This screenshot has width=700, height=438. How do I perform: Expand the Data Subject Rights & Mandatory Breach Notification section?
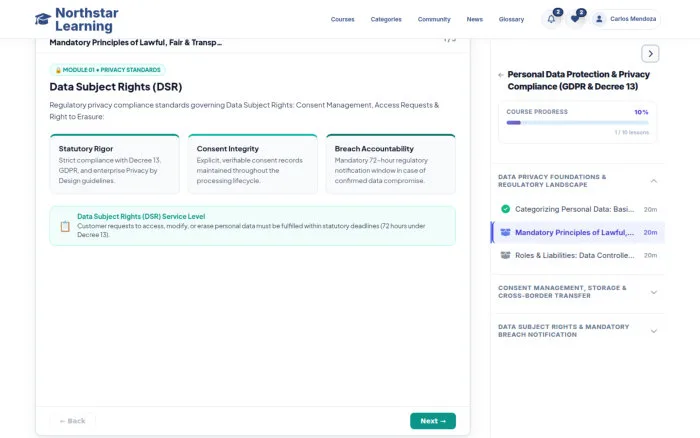click(x=577, y=330)
